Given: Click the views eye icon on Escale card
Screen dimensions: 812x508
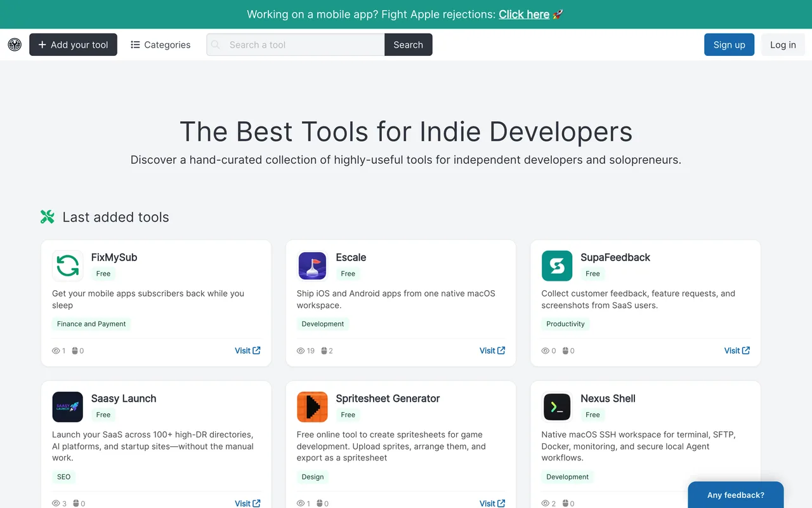Looking at the screenshot, I should (x=301, y=351).
